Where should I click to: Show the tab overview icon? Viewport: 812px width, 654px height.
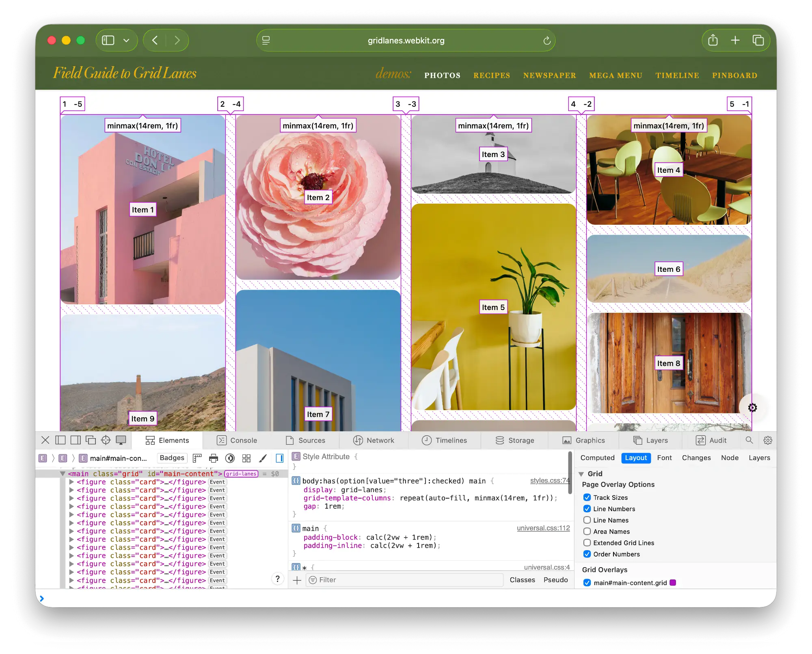(x=758, y=40)
